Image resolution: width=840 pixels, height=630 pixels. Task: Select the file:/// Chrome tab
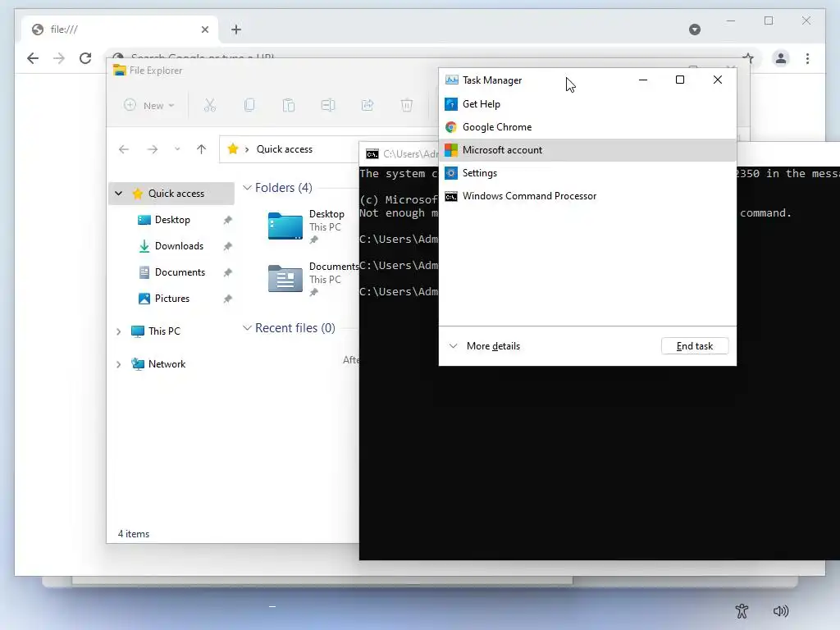click(120, 30)
